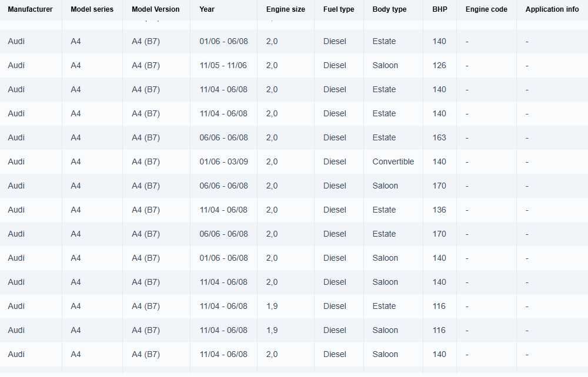This screenshot has height=377, width=588.
Task: Click the Engine size column header
Action: (x=285, y=9)
